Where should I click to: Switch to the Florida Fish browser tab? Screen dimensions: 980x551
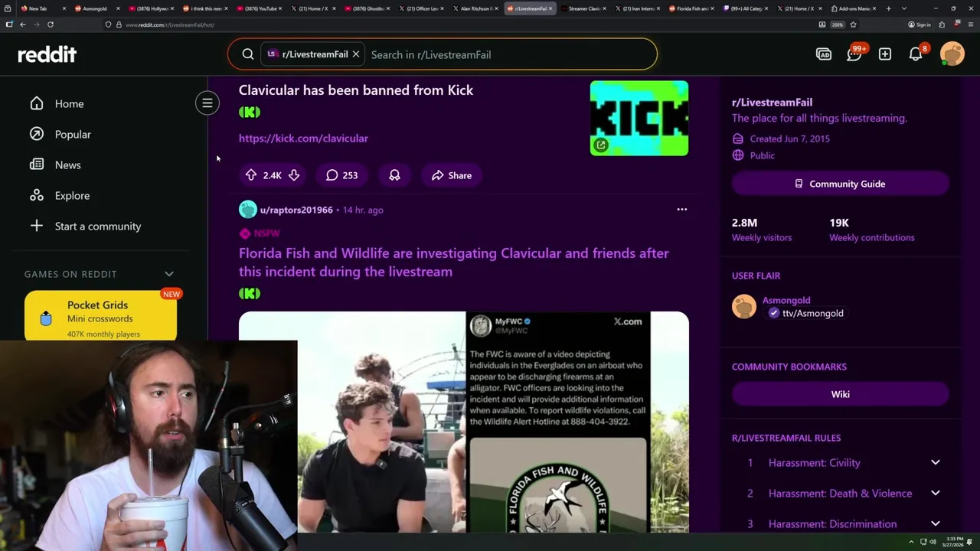point(691,8)
